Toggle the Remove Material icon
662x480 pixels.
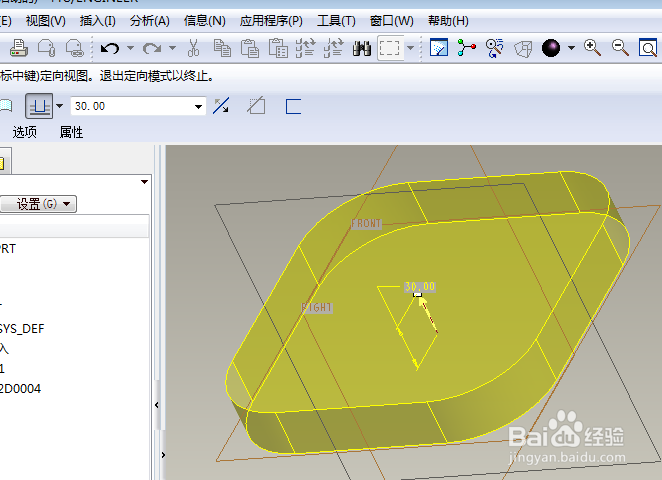click(256, 106)
